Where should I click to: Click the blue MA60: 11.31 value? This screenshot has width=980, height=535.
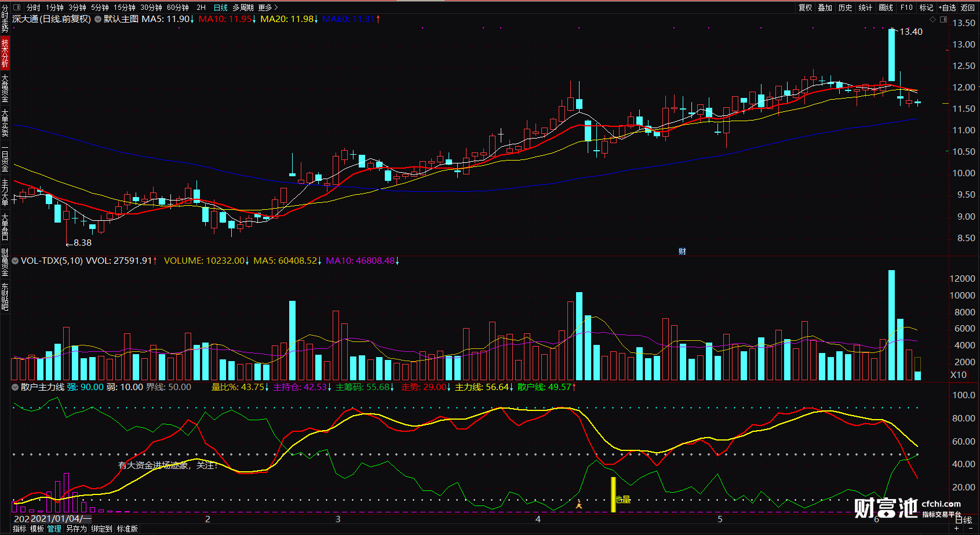(351, 19)
